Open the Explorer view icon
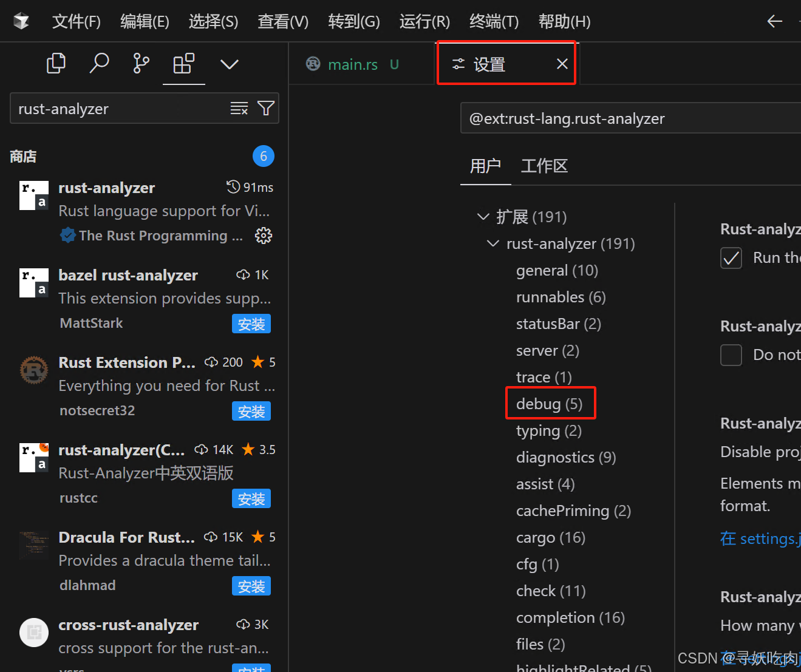The image size is (801, 672). 56,63
